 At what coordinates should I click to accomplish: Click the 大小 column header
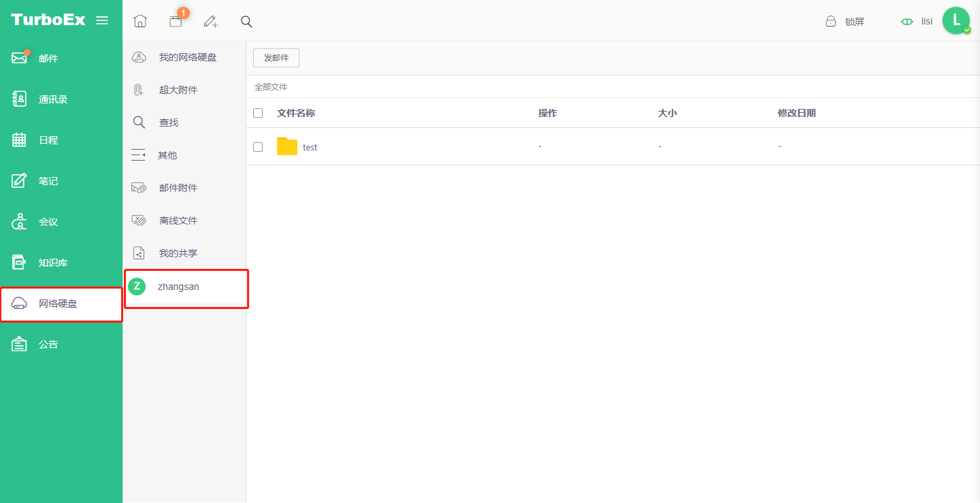coord(668,113)
